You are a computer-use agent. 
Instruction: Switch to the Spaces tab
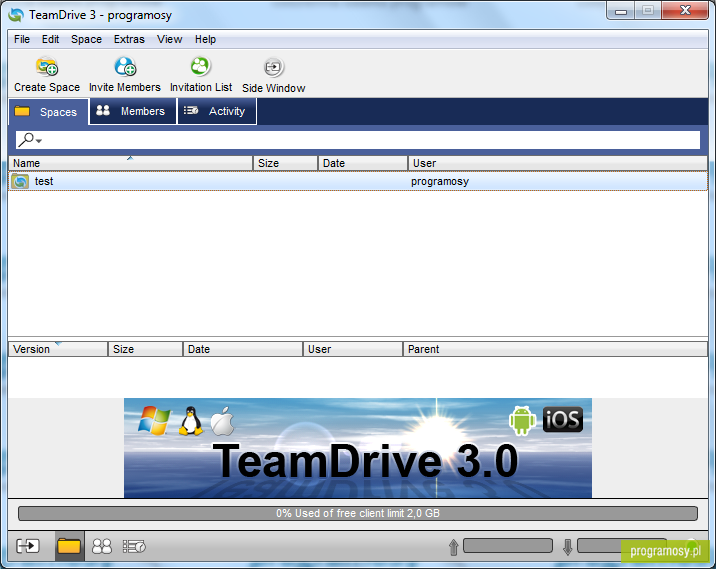(48, 112)
